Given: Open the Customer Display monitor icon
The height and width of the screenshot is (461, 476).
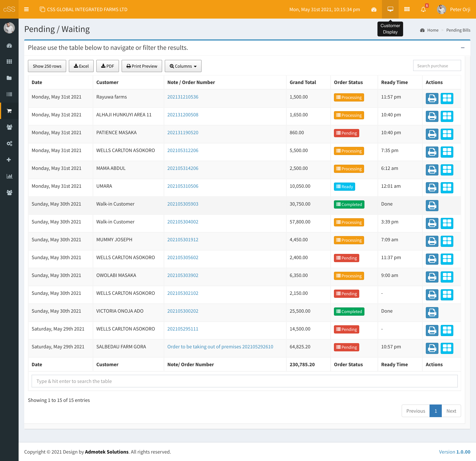Looking at the screenshot, I should click(x=390, y=9).
